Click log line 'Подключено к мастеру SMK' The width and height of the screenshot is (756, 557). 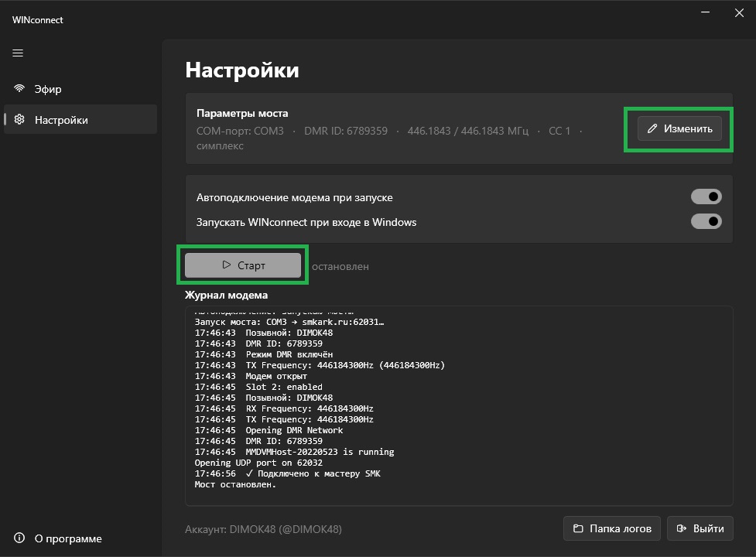point(287,473)
